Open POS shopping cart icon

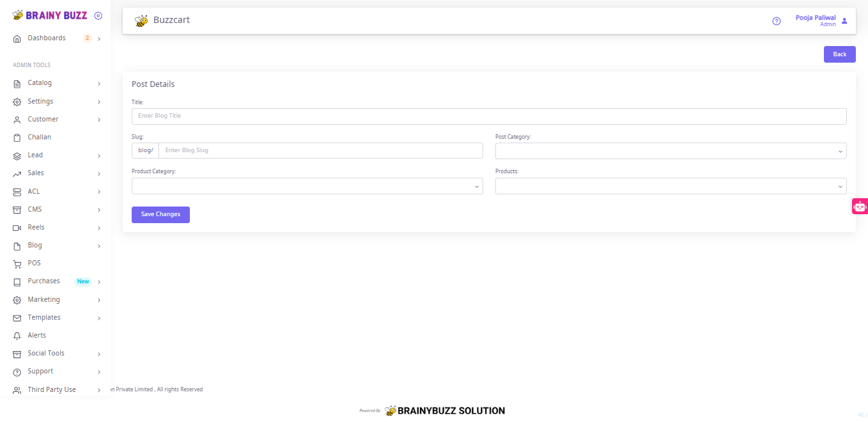pos(17,263)
